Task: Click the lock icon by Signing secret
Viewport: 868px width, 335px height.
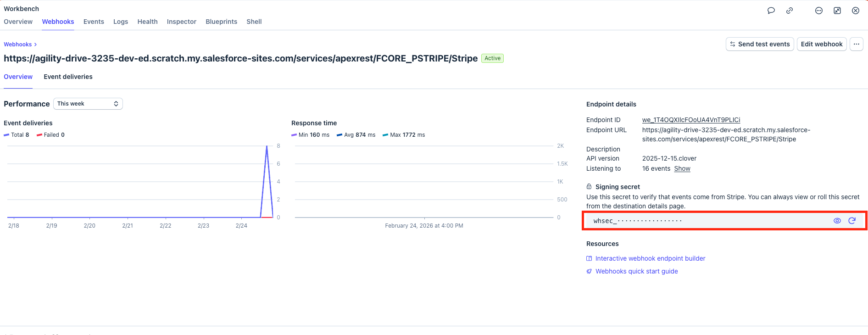Action: (589, 187)
